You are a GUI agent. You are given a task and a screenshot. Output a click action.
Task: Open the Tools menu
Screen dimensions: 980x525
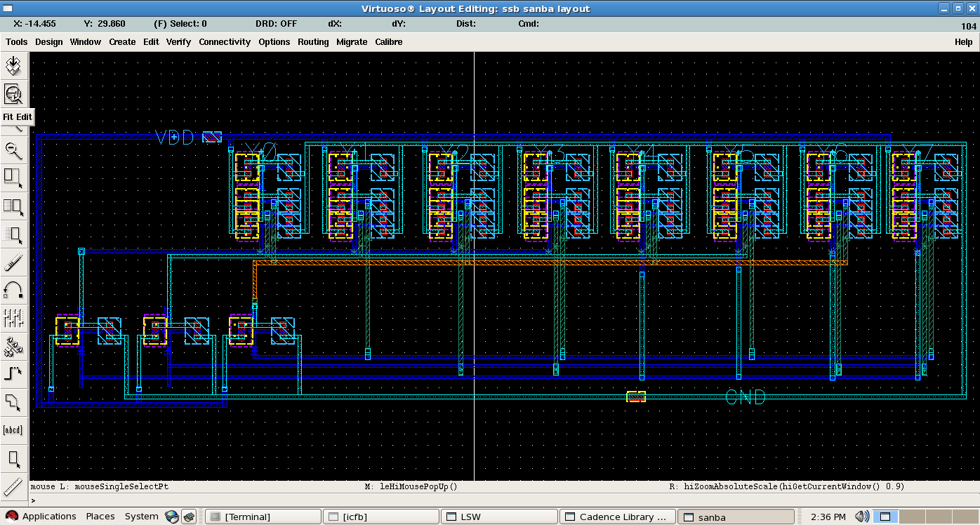tap(16, 42)
